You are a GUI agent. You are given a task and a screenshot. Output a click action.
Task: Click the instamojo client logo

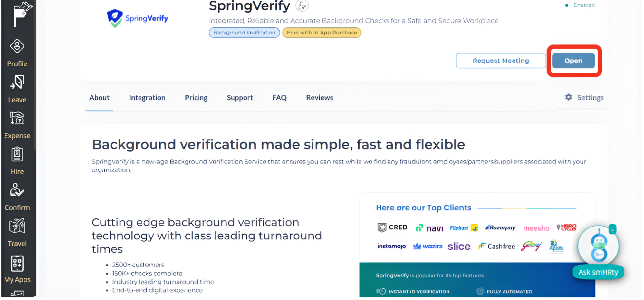[391, 246]
